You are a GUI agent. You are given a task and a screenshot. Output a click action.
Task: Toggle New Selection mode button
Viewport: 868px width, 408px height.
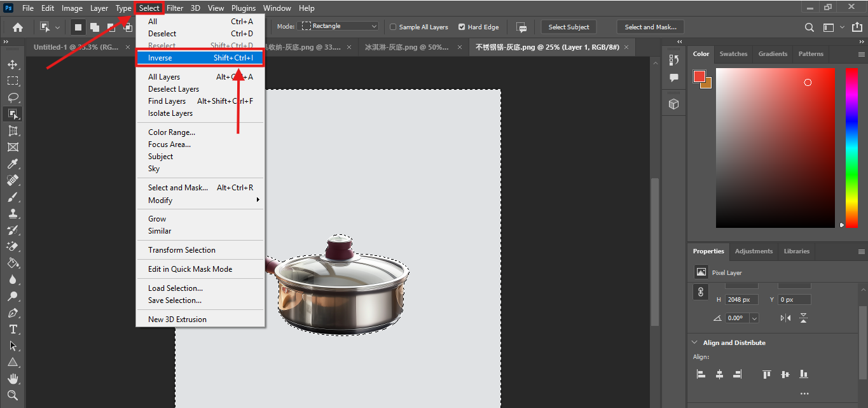(x=78, y=27)
